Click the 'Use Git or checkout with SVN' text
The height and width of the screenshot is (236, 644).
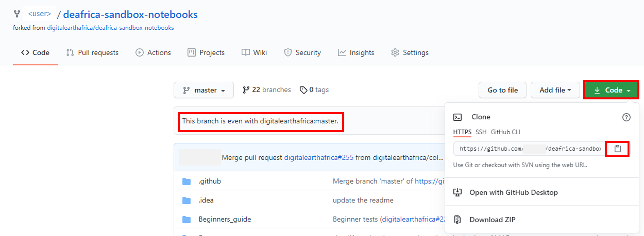point(520,165)
